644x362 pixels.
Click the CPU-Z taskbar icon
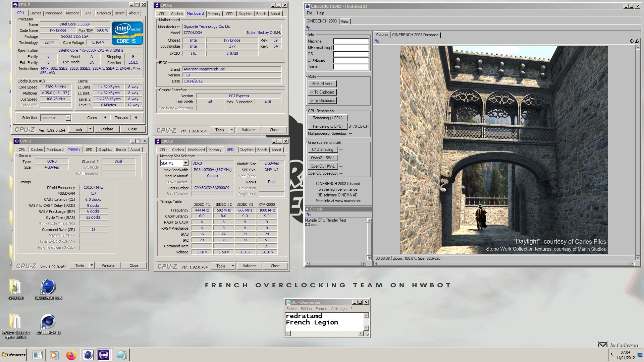pos(104,355)
